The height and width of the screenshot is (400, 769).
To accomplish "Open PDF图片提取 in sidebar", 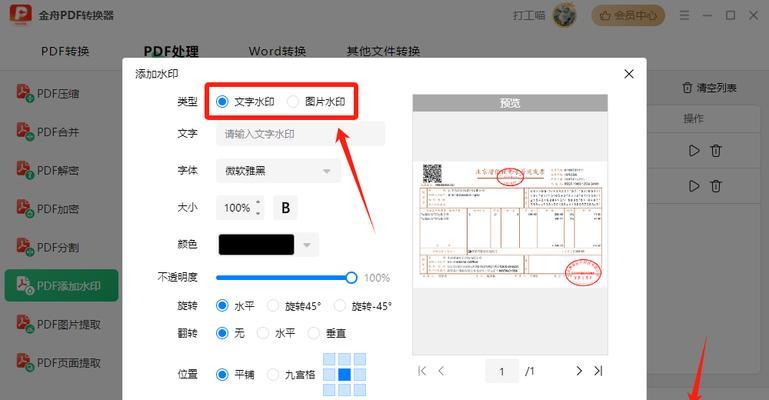I will pos(59,324).
